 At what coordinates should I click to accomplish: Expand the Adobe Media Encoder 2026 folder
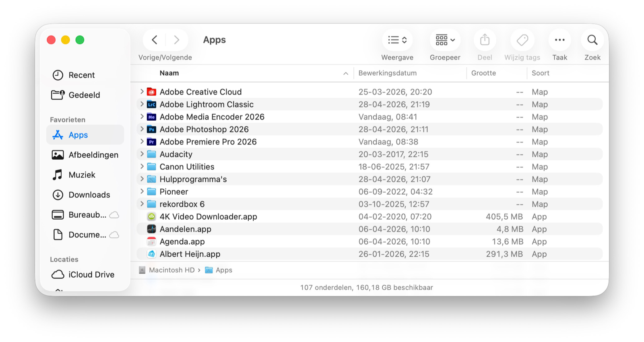tap(142, 117)
